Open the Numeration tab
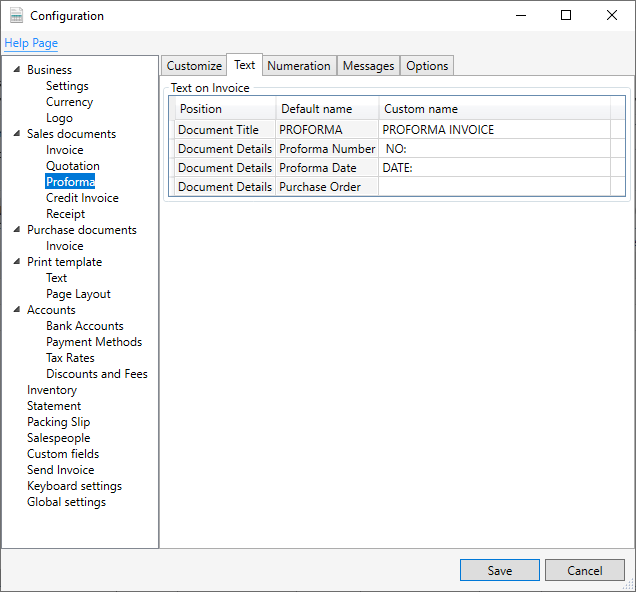636x592 pixels. [299, 66]
